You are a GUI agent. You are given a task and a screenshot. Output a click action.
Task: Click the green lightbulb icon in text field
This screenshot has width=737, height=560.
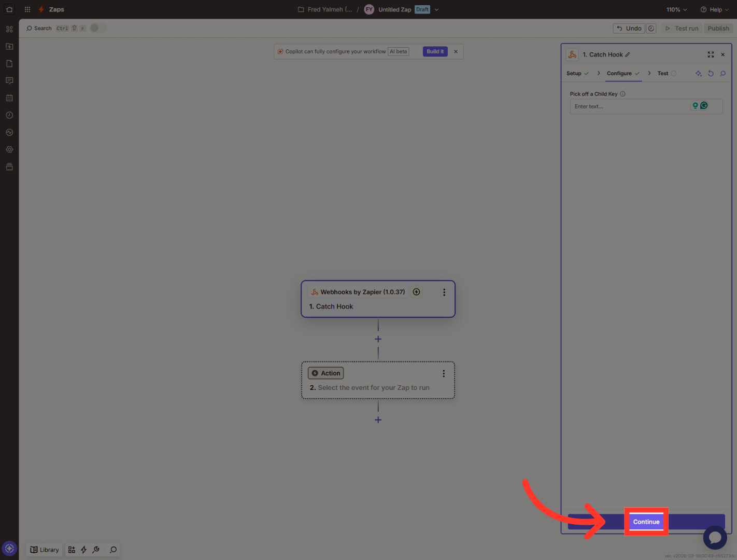(696, 105)
